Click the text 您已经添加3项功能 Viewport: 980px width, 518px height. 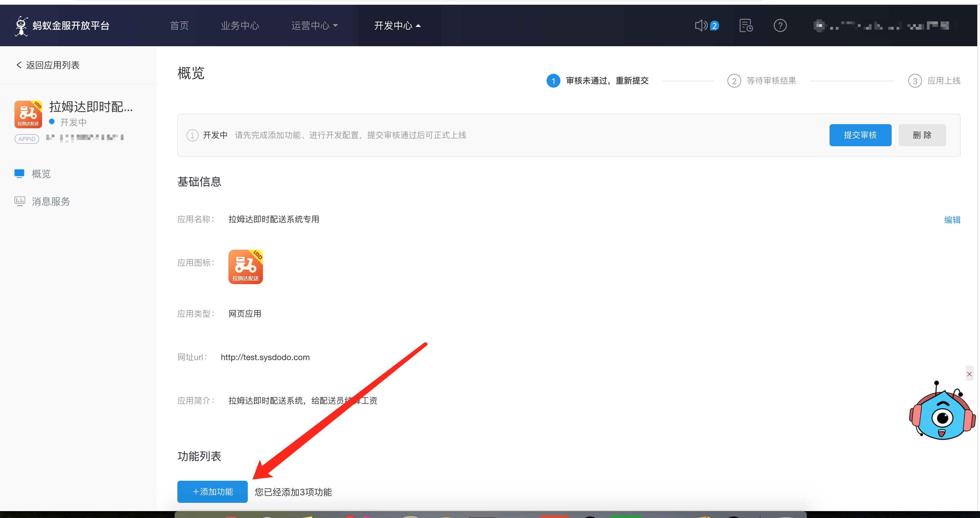pyautogui.click(x=293, y=492)
